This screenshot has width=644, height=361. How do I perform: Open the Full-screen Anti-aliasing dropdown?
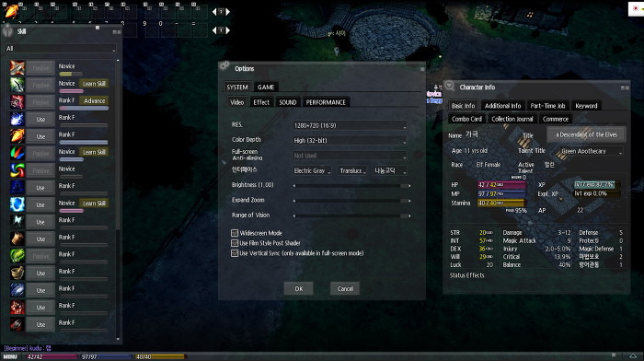[350, 156]
